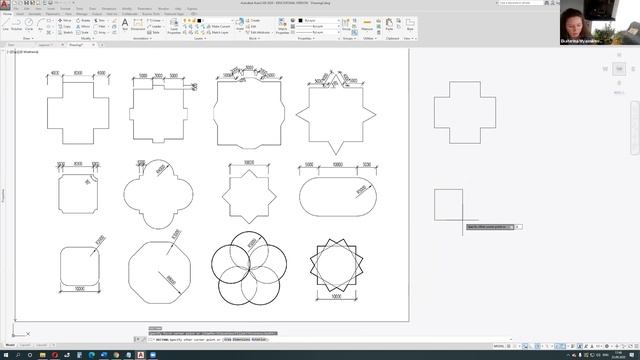Open the AutoCAD application menu

point(5,4)
